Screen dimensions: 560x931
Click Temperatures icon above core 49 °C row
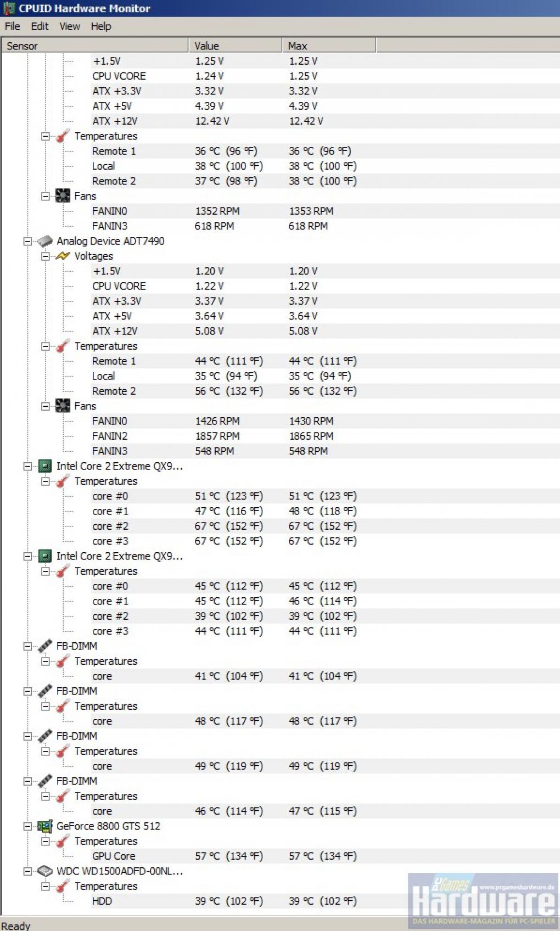click(63, 751)
